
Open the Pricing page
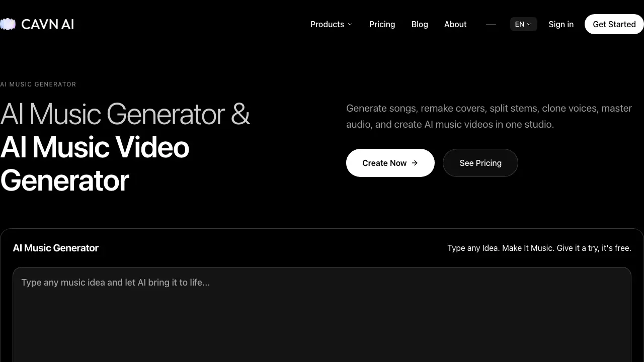pos(382,24)
